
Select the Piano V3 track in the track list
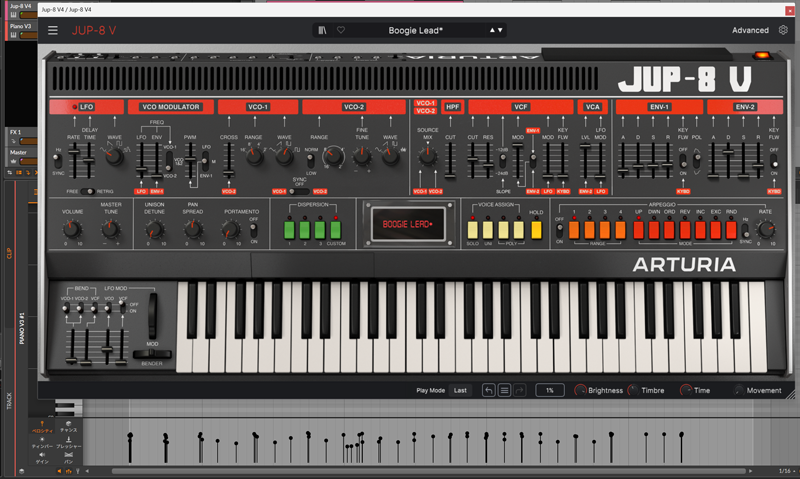coord(21,30)
